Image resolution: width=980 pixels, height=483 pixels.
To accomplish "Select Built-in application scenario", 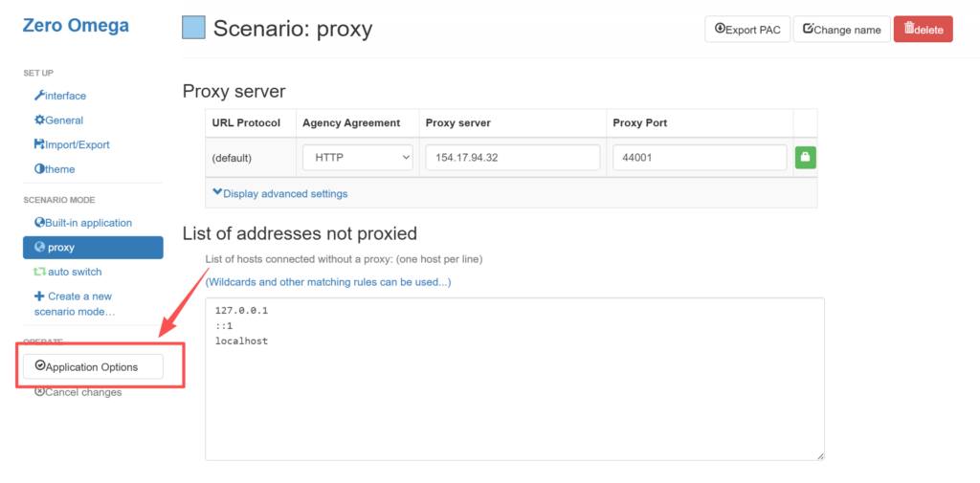I will (83, 223).
